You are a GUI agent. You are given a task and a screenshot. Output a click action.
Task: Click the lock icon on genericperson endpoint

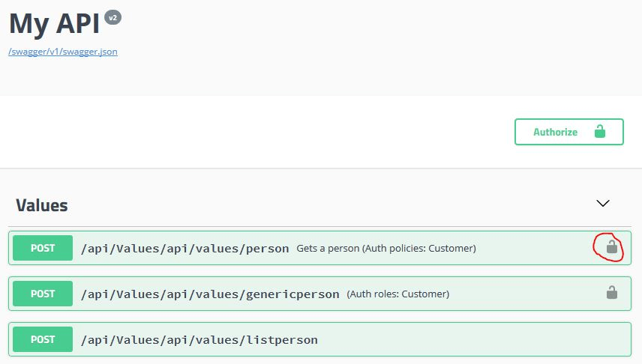612,292
